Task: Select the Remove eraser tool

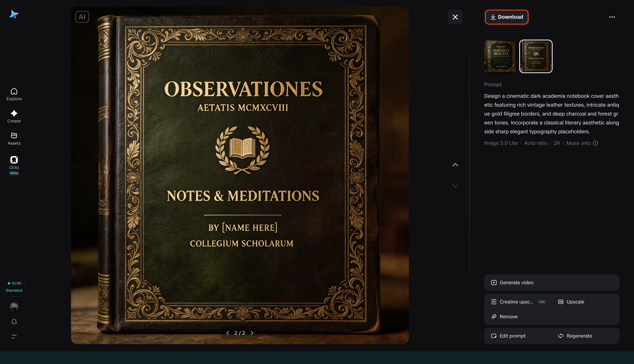Action: tap(504, 316)
